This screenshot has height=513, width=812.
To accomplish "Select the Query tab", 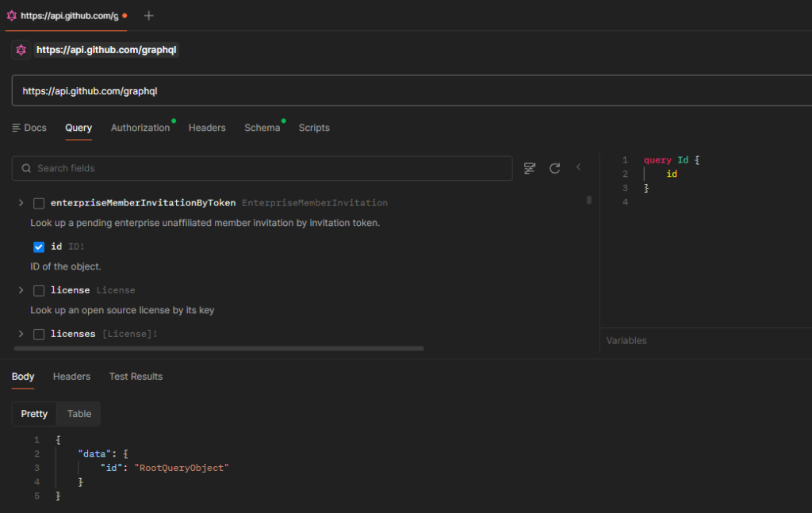I will [x=79, y=128].
